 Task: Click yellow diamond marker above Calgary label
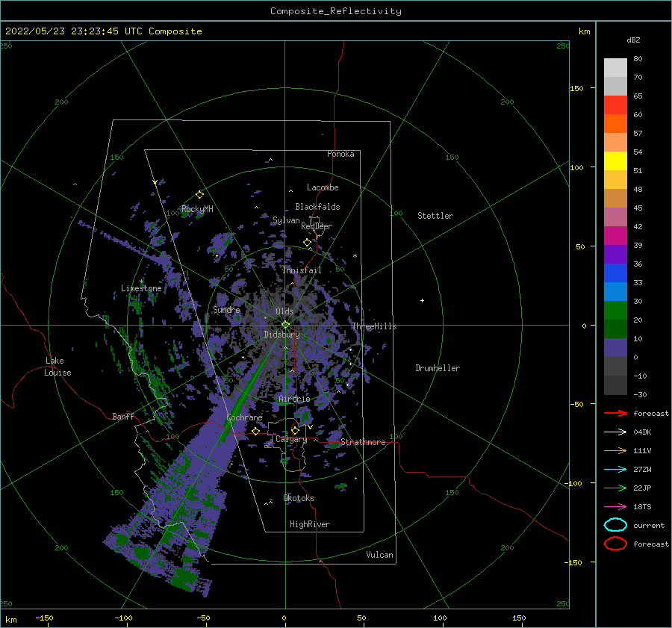click(295, 430)
